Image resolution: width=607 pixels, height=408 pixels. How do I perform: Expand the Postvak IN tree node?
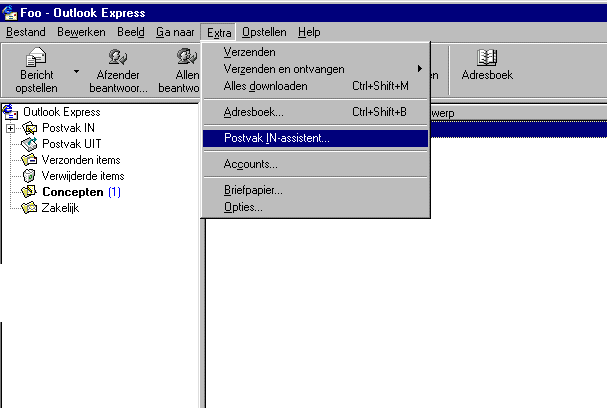point(10,128)
